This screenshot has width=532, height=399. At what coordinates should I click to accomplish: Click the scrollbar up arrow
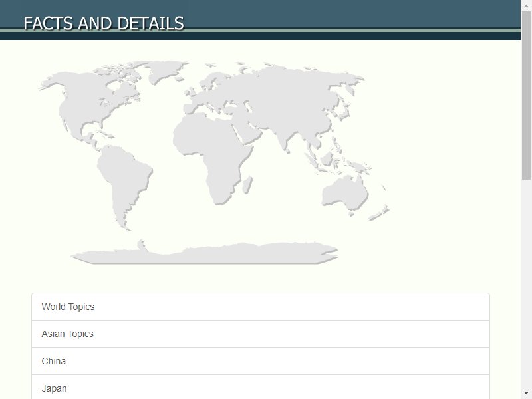tap(526, 5)
